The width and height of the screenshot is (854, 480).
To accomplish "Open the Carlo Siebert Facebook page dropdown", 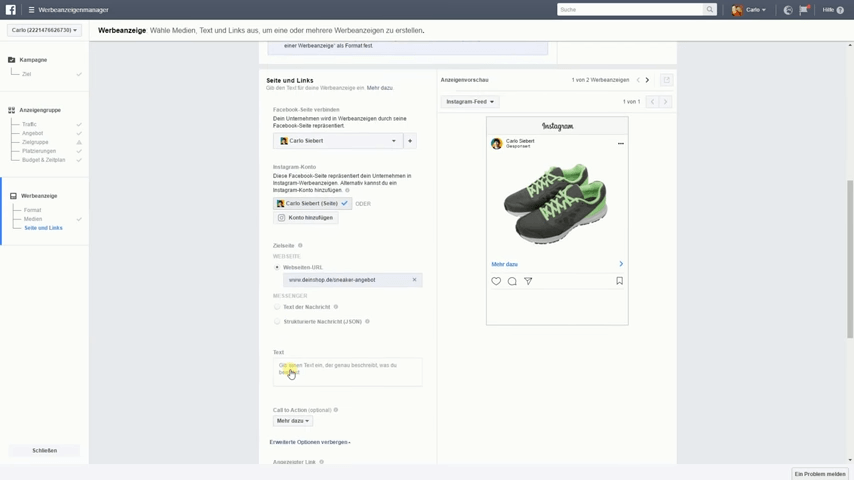I will pyautogui.click(x=338, y=141).
